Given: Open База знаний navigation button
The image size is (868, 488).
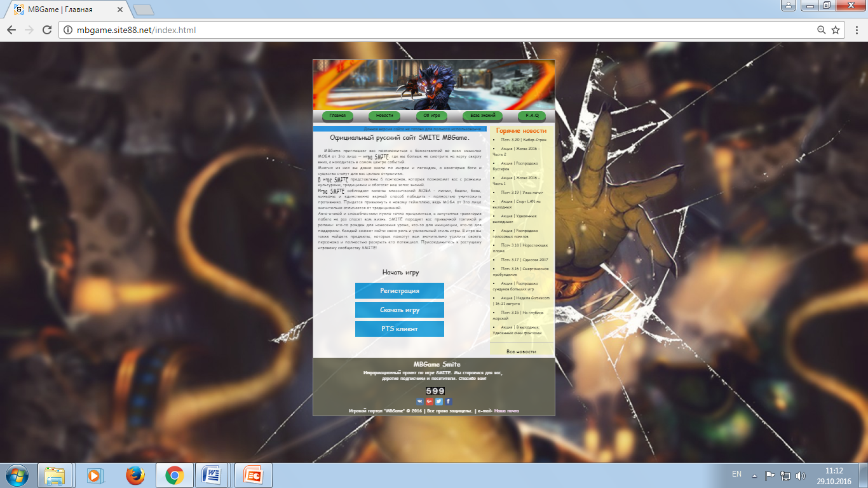Looking at the screenshot, I should 483,116.
